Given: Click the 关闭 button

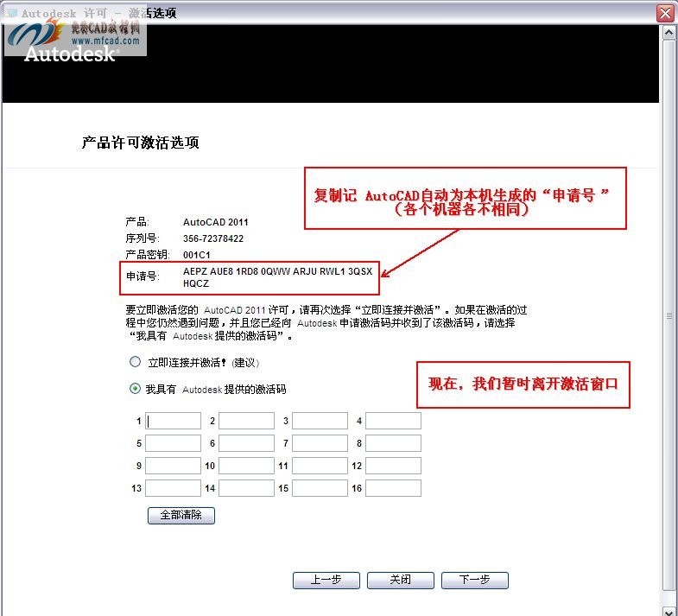Looking at the screenshot, I should pos(401,580).
